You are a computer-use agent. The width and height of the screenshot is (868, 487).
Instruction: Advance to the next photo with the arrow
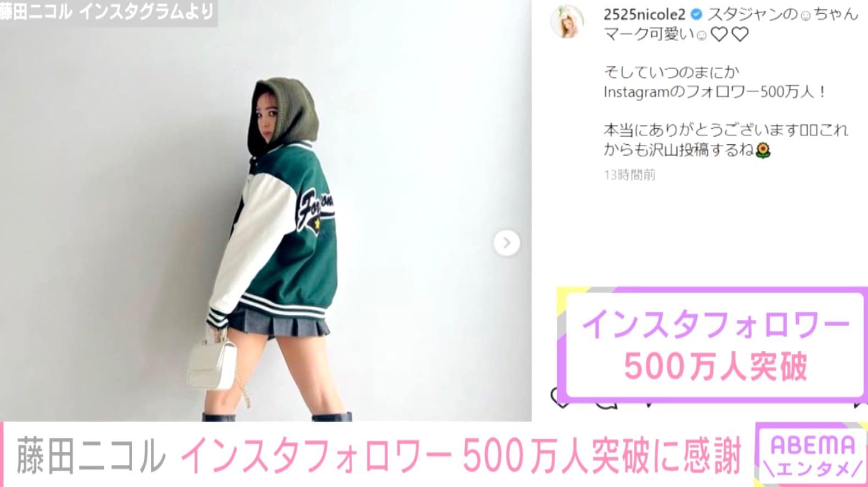(x=506, y=242)
